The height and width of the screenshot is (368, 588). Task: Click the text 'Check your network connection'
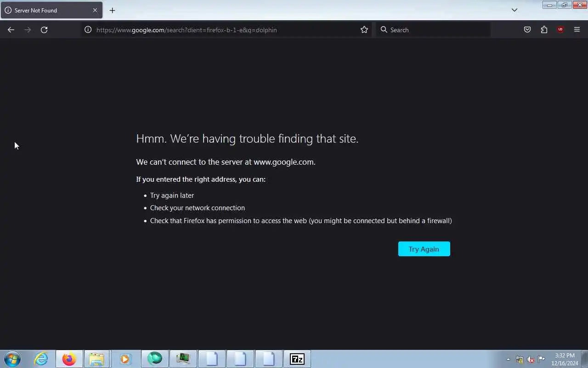point(198,208)
